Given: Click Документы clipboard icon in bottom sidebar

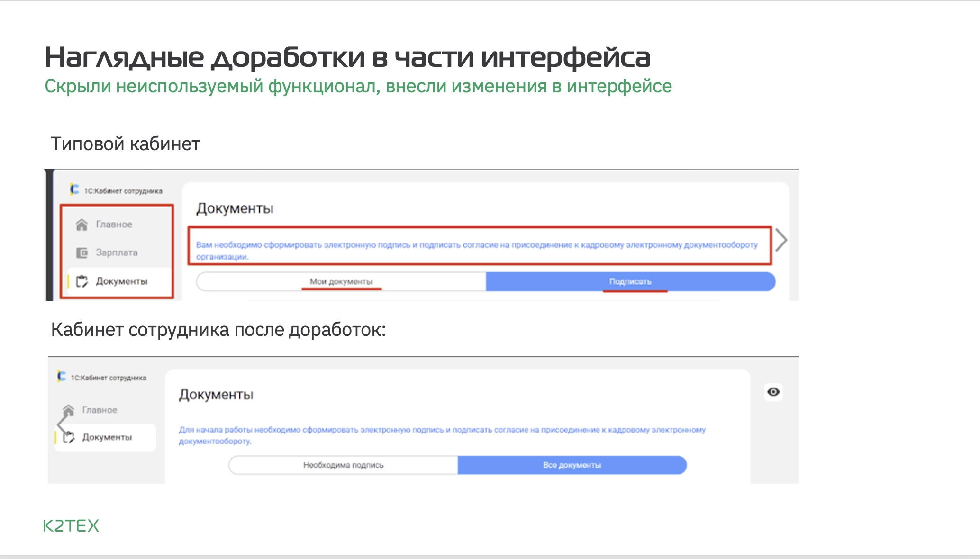Looking at the screenshot, I should coord(69,437).
